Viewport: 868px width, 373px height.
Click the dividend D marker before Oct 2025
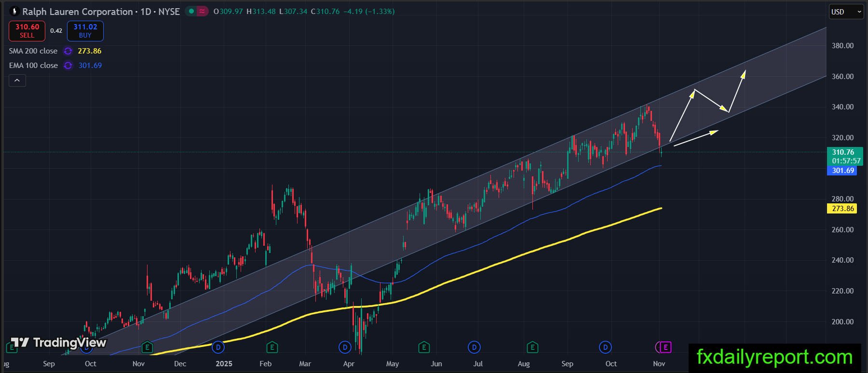(605, 347)
